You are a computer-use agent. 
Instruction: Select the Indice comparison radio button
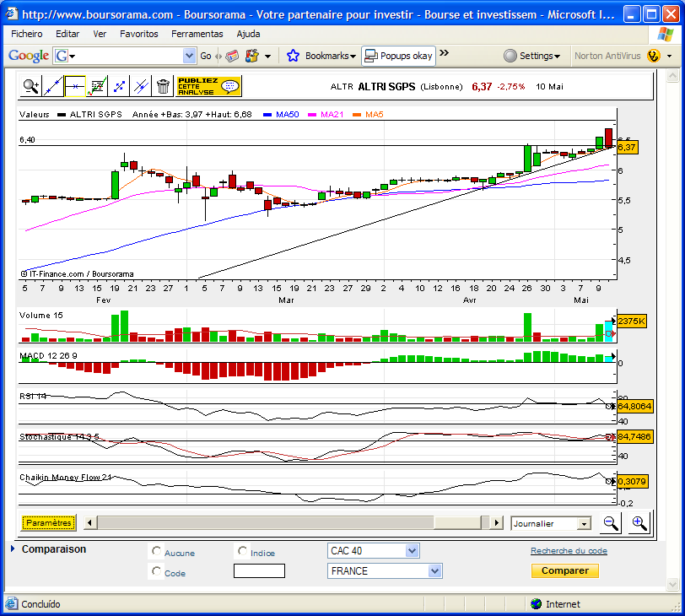click(x=242, y=551)
